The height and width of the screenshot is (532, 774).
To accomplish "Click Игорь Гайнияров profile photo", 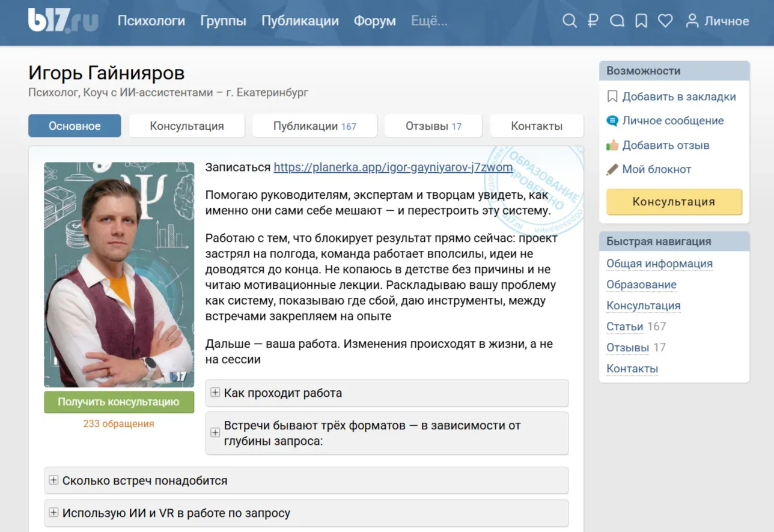I will 119,274.
